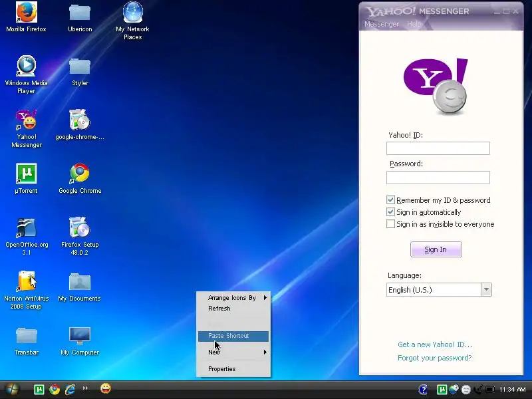Click the Yahoo Messenger gray tray icon
The image size is (532, 399).
click(x=466, y=390)
